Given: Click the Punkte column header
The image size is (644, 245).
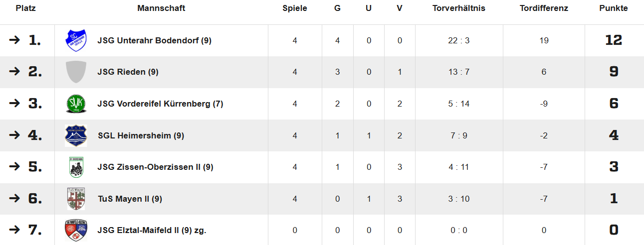Looking at the screenshot, I should pyautogui.click(x=614, y=8).
